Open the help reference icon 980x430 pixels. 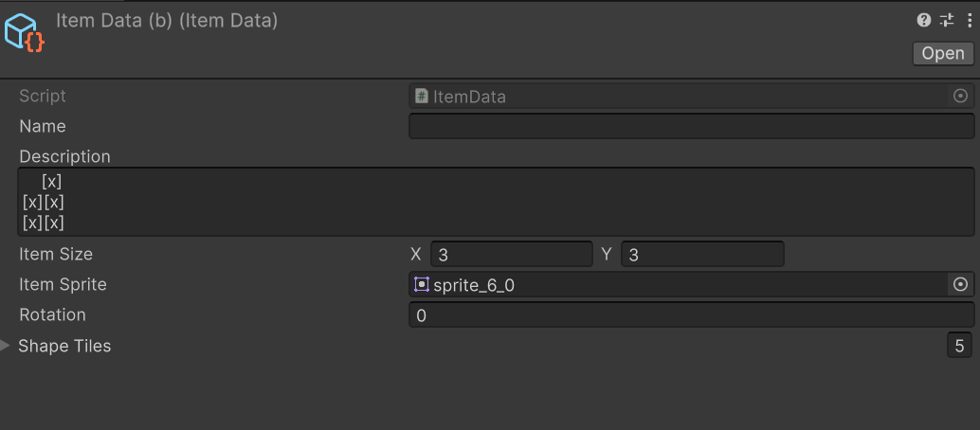[x=924, y=20]
